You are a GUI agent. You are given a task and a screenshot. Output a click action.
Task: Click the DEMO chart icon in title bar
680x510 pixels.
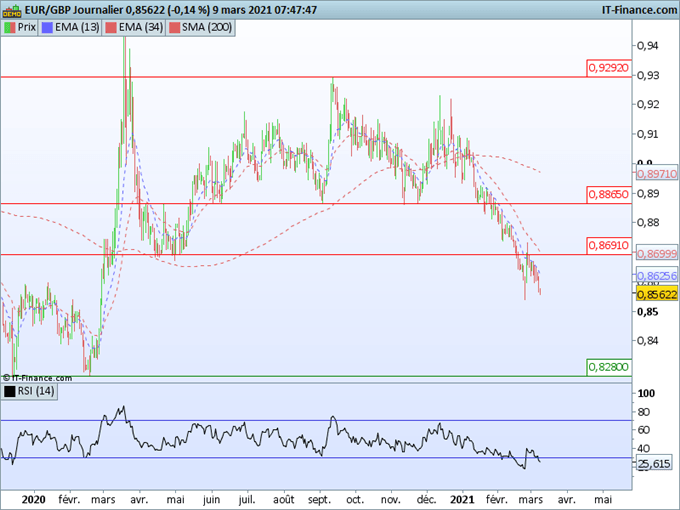(12, 10)
